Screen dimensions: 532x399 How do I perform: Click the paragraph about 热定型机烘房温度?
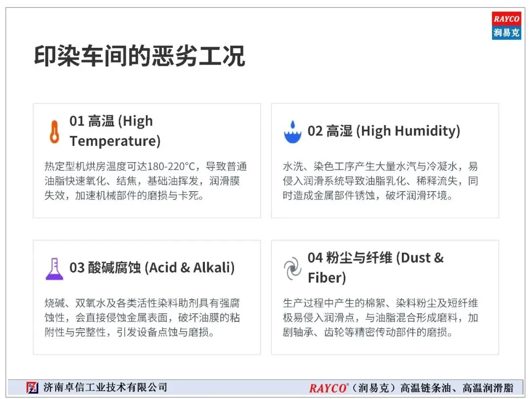point(145,181)
